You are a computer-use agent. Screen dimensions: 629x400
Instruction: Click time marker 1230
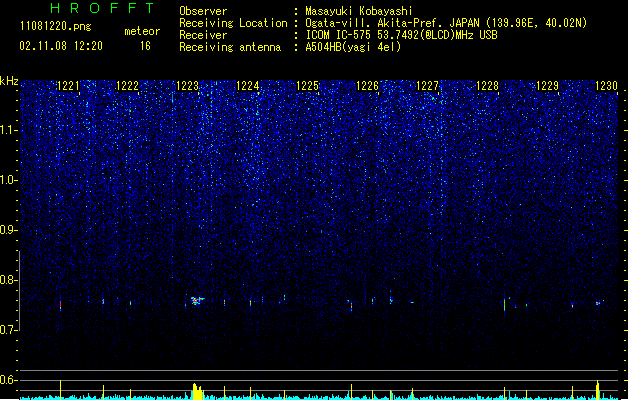[x=606, y=86]
